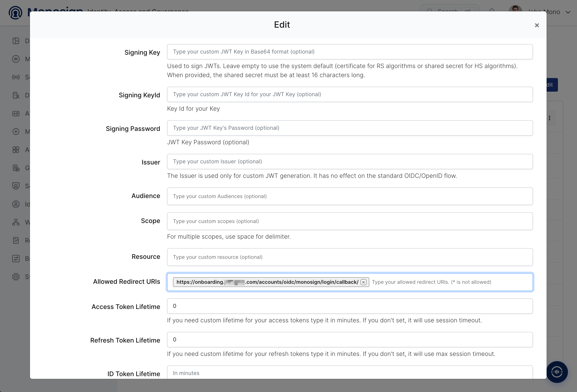Open the sidebar identity user icon
The image size is (577, 392).
[x=16, y=204]
